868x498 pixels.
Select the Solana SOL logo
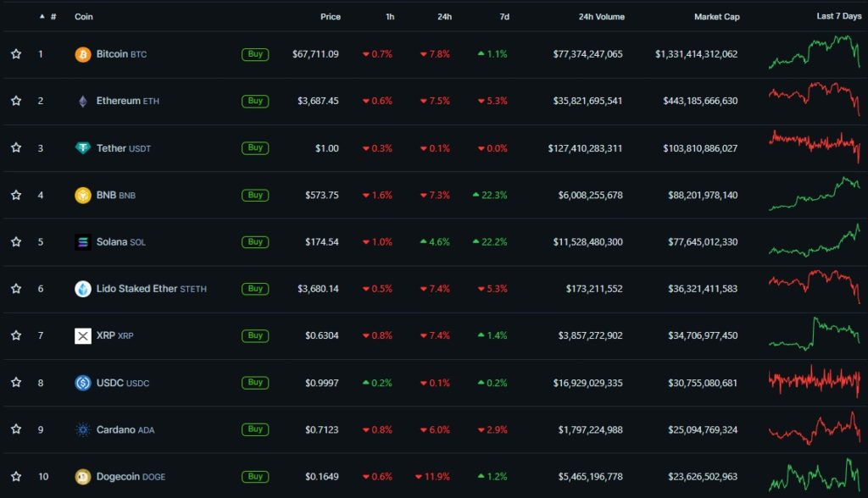pos(82,241)
